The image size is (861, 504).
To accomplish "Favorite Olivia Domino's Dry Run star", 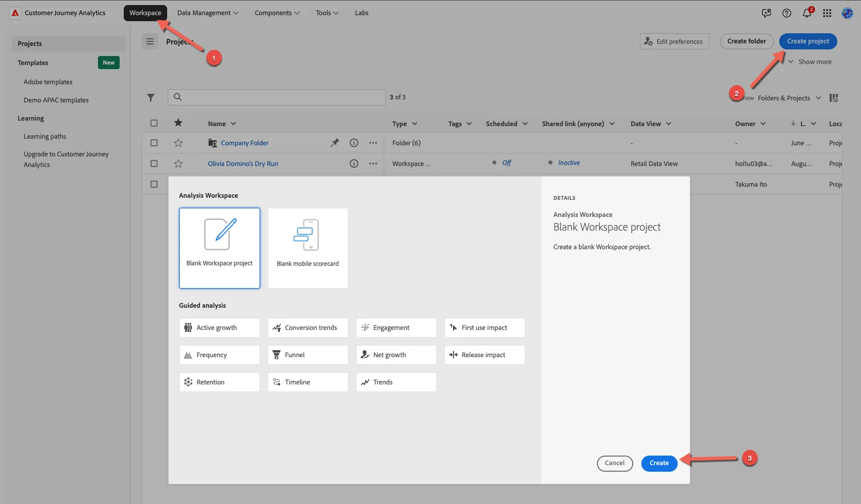I will point(178,163).
